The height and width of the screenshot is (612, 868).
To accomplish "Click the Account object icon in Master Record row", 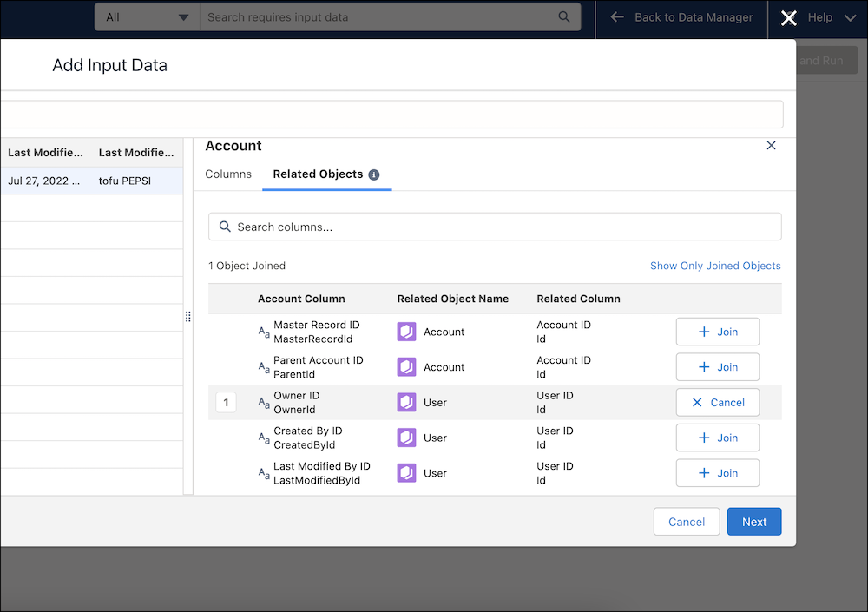I will [x=407, y=332].
